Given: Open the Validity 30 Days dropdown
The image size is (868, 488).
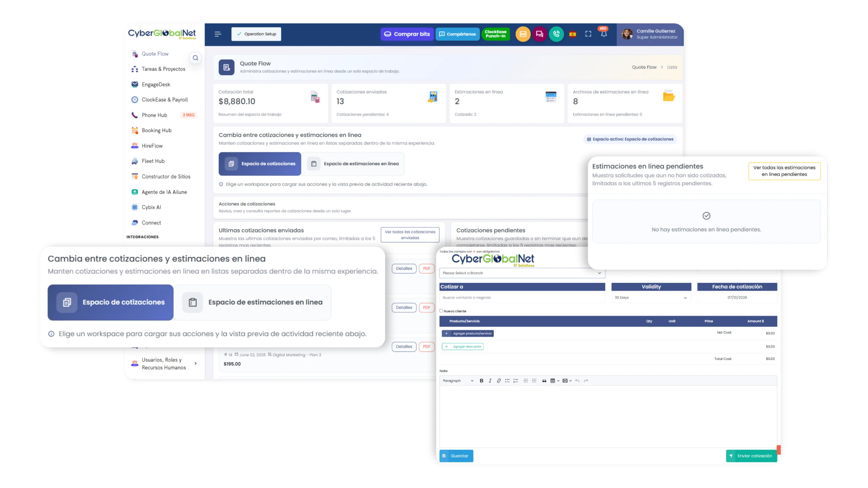Looking at the screenshot, I should [x=651, y=297].
